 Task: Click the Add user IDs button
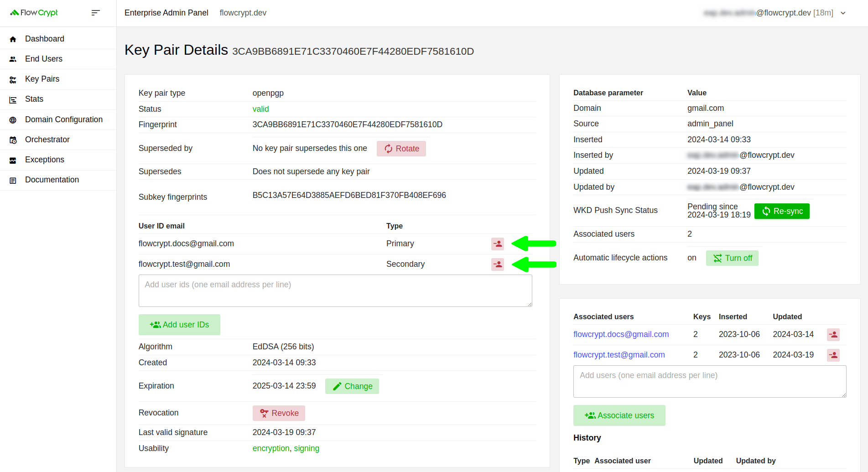click(x=179, y=325)
